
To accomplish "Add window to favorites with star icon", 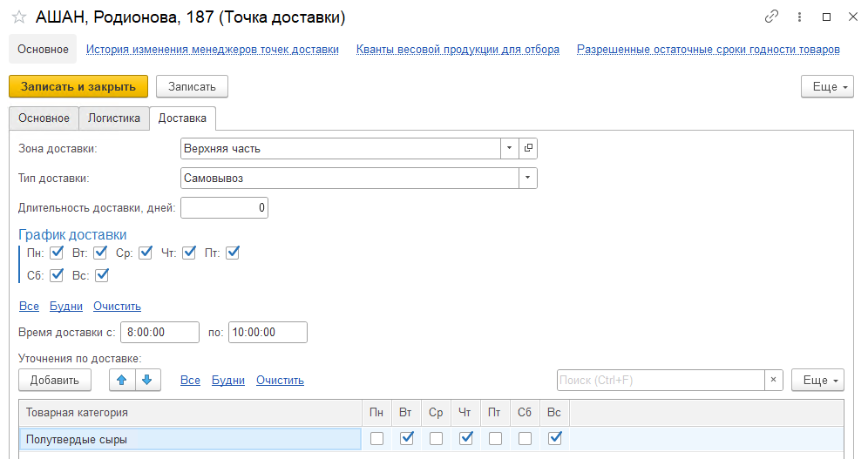I will [18, 17].
